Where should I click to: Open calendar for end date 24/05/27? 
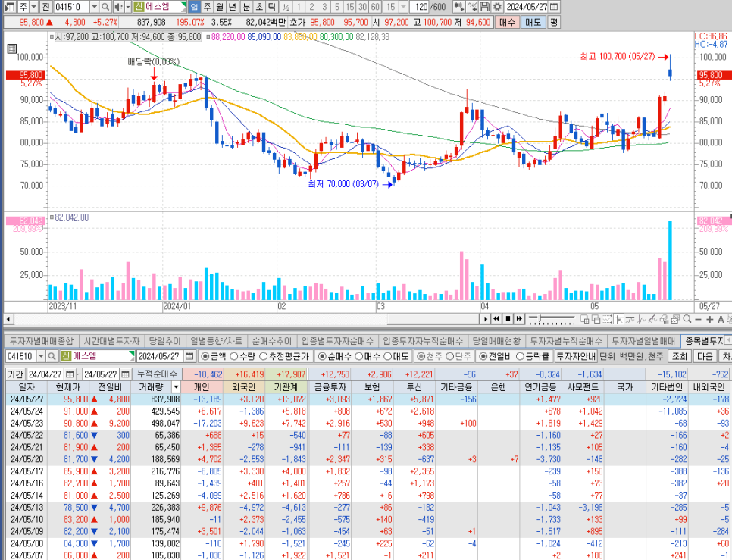(125, 374)
